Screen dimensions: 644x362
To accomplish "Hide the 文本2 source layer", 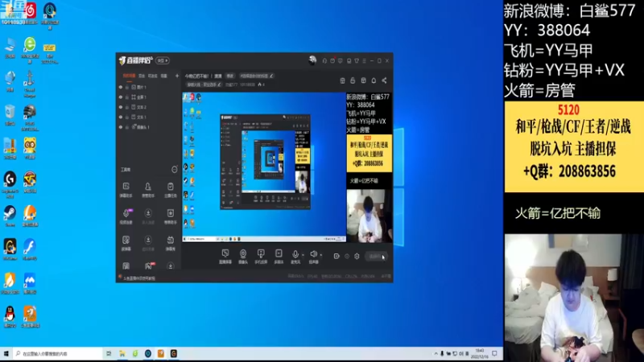I will (x=120, y=107).
